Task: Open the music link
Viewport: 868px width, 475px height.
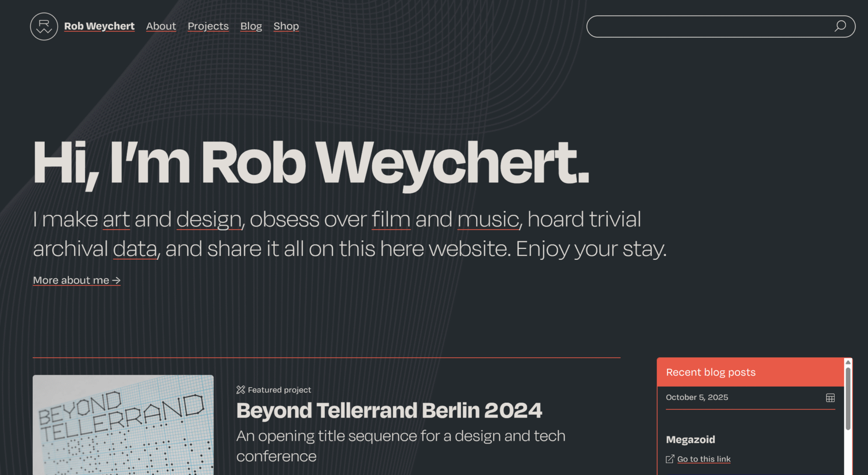Action: point(488,219)
